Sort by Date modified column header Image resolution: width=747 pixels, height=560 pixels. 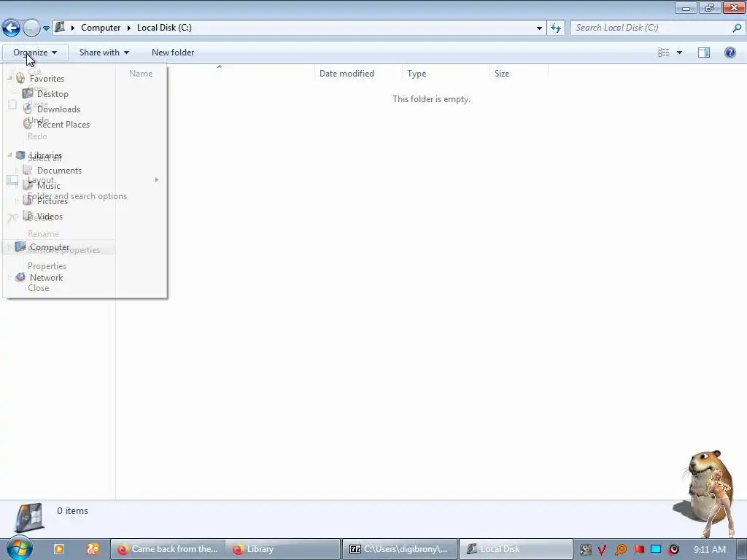(347, 74)
